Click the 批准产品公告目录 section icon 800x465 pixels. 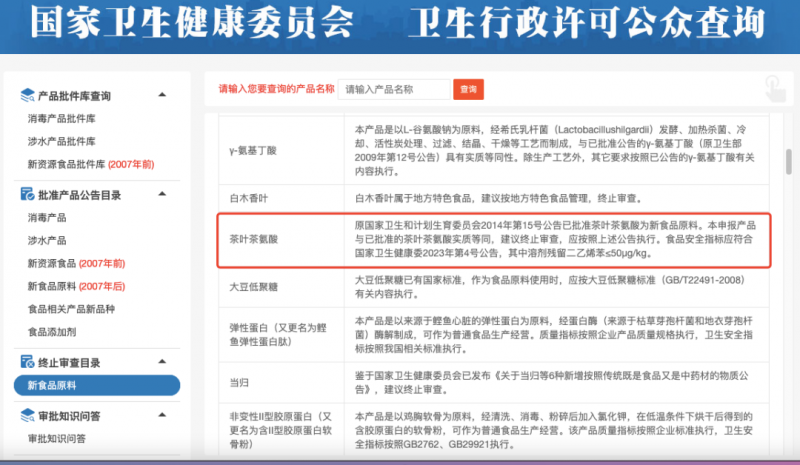(27, 194)
